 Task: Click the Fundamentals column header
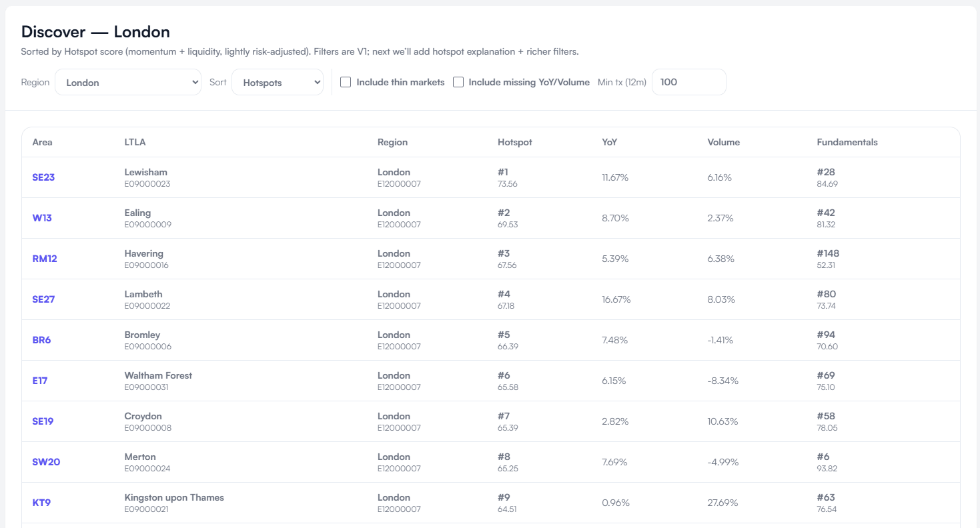[847, 142]
